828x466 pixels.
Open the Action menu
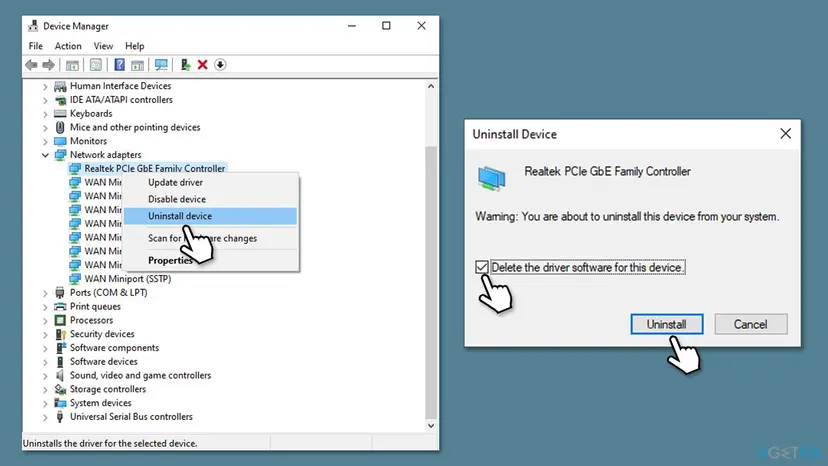(x=68, y=46)
